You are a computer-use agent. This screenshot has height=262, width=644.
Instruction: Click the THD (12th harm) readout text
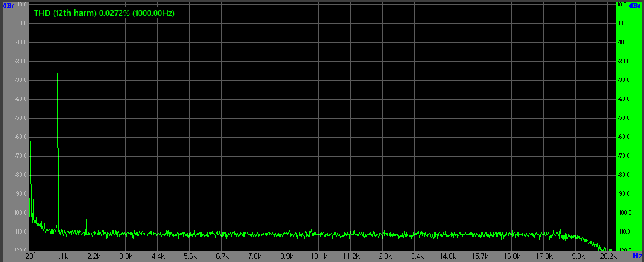(x=103, y=13)
